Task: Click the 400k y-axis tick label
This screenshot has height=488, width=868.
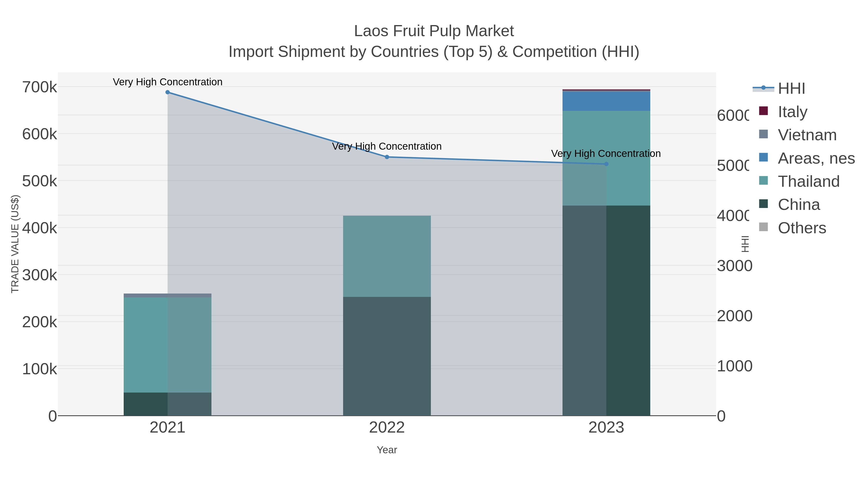Action: [40, 228]
